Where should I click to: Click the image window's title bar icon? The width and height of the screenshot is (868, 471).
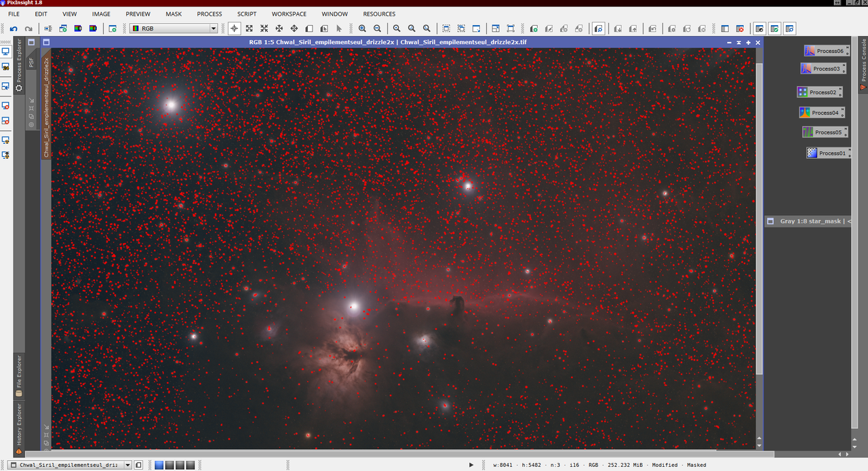46,42
